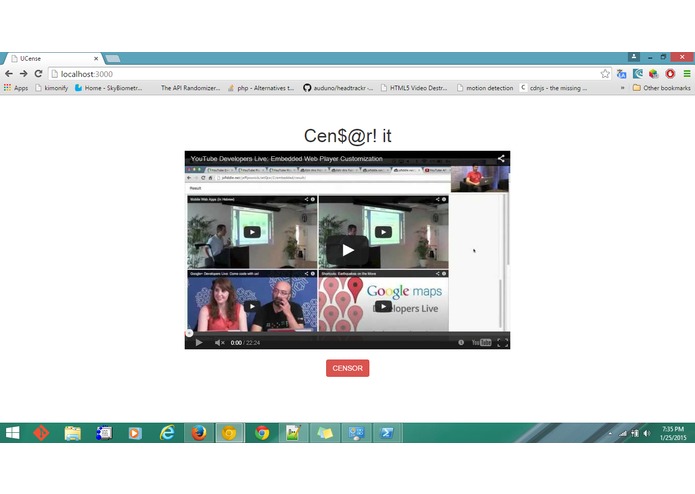Click the share icon on the video

pyautogui.click(x=501, y=159)
